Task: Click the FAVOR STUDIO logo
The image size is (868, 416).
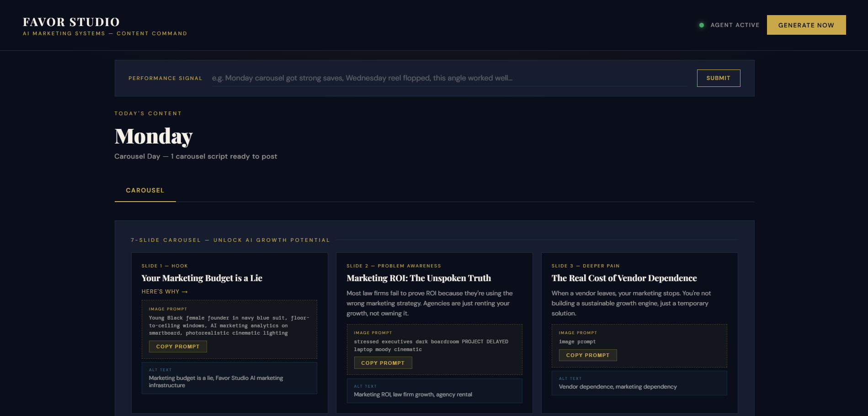Action: tap(71, 21)
